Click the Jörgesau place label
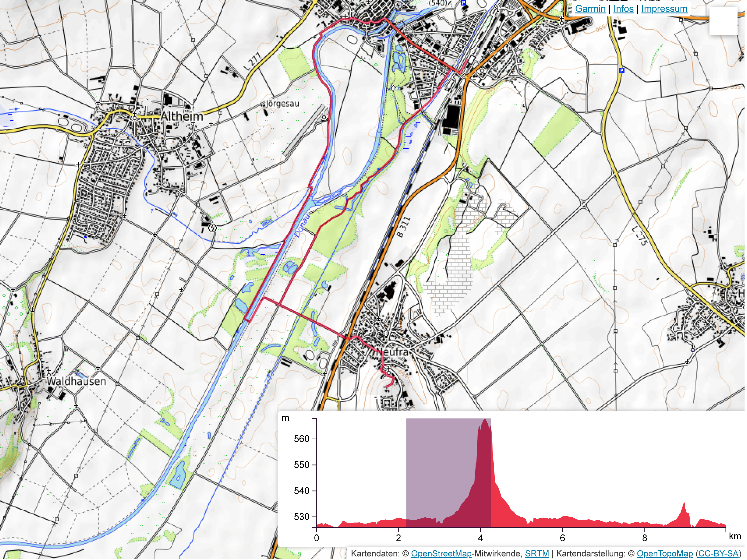 click(x=282, y=104)
